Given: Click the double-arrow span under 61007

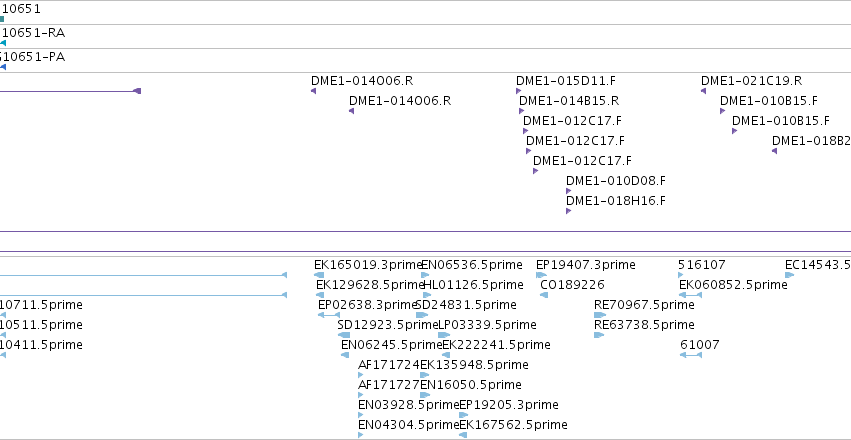Looking at the screenshot, I should (690, 355).
